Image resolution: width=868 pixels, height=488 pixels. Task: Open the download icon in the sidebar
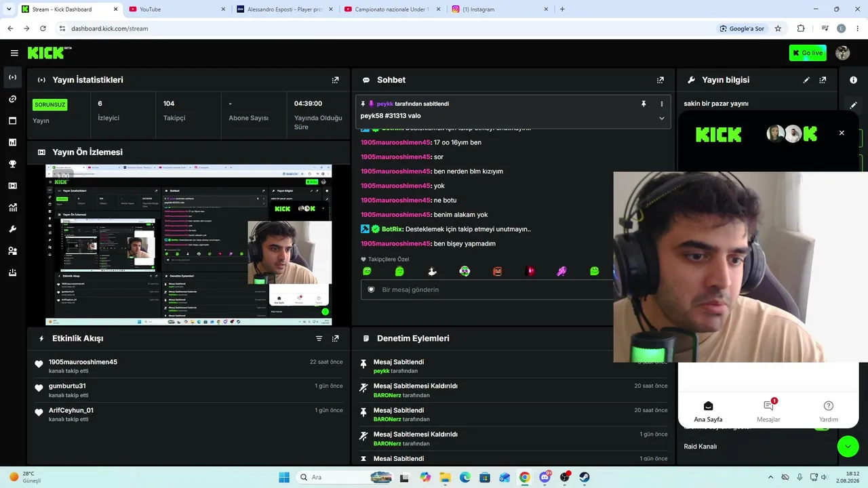[x=12, y=272]
